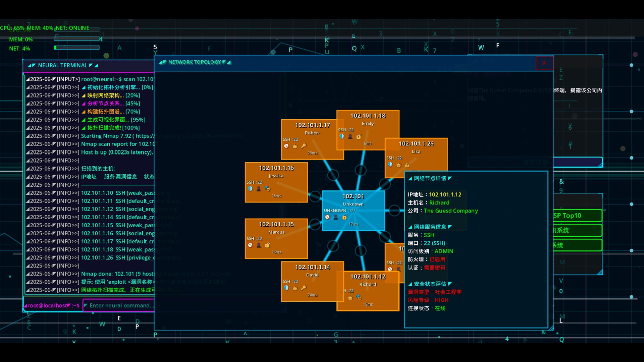The image size is (644, 362).
Task: Click the key icon on Robert's node
Action: click(x=304, y=146)
